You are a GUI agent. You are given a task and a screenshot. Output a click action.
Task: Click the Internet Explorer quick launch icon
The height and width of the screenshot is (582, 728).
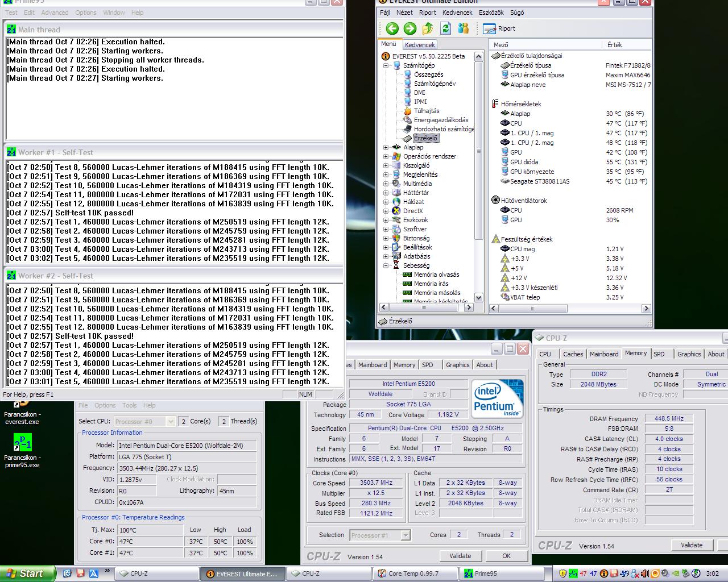click(67, 573)
